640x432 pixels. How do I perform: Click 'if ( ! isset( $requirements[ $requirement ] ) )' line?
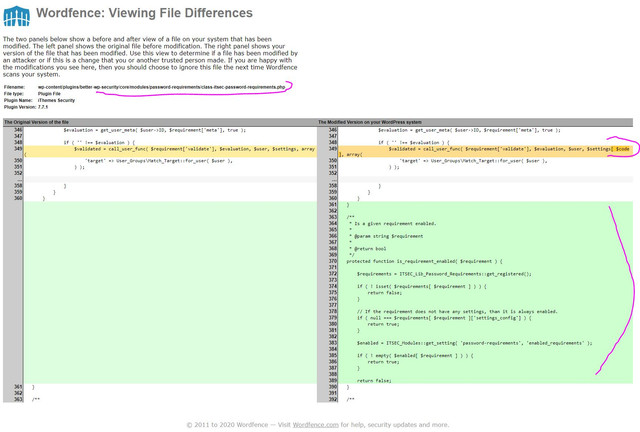422,287
